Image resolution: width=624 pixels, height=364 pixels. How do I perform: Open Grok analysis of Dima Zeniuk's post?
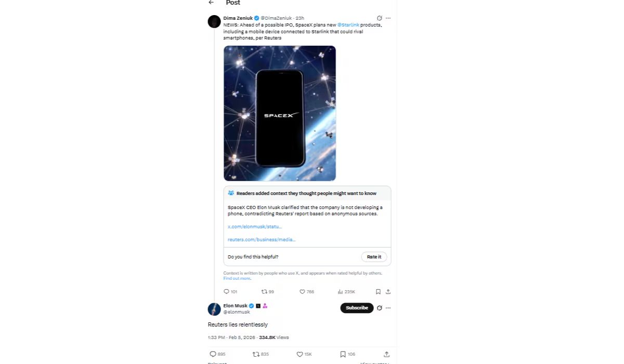point(379,17)
